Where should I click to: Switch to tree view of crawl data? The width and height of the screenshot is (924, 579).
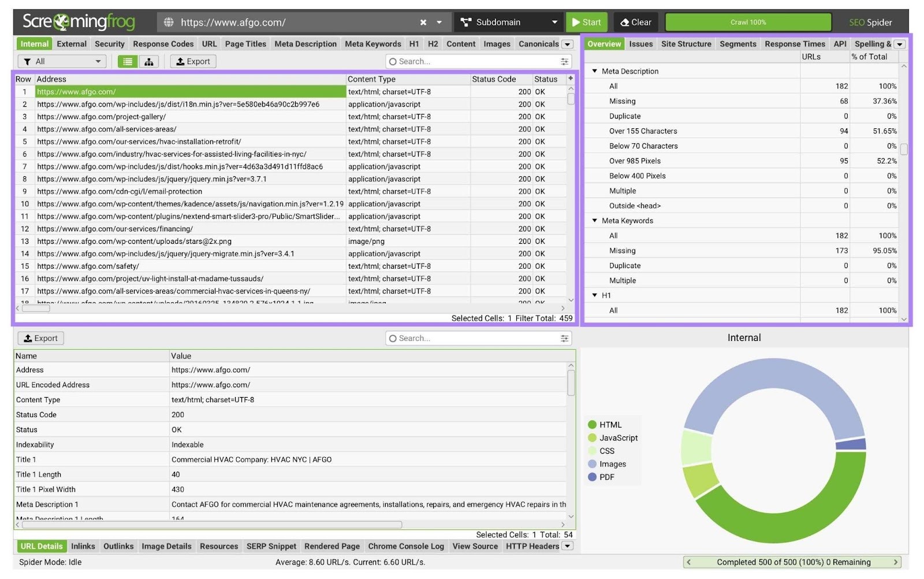point(149,61)
